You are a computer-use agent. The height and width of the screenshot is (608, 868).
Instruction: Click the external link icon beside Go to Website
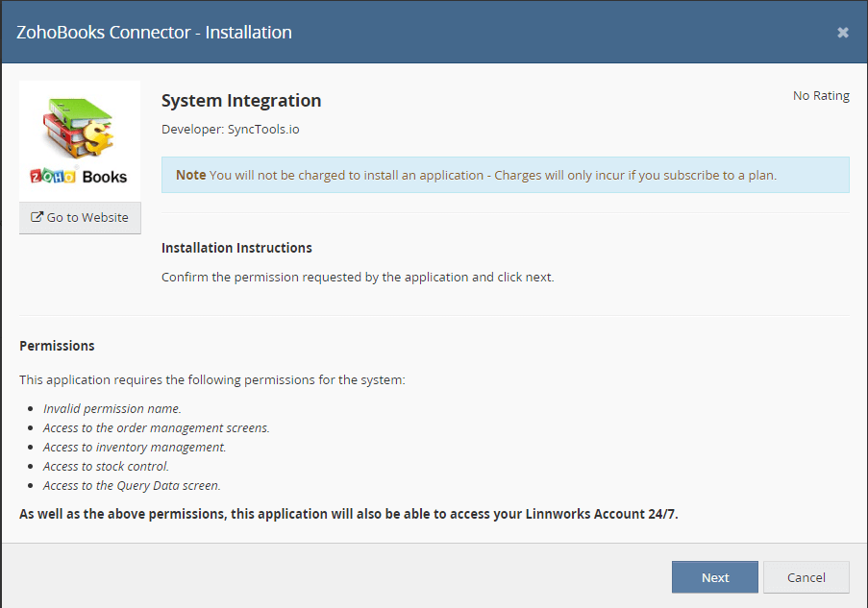pyautogui.click(x=37, y=217)
